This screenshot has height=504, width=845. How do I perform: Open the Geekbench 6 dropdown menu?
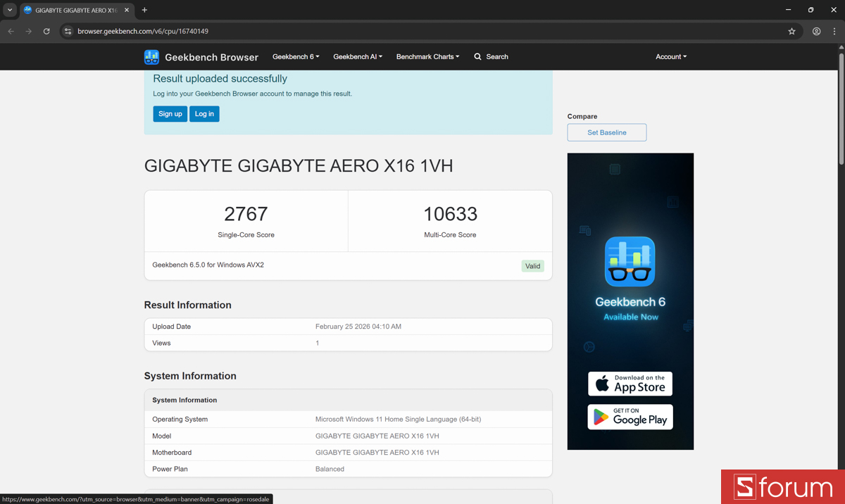pos(296,56)
